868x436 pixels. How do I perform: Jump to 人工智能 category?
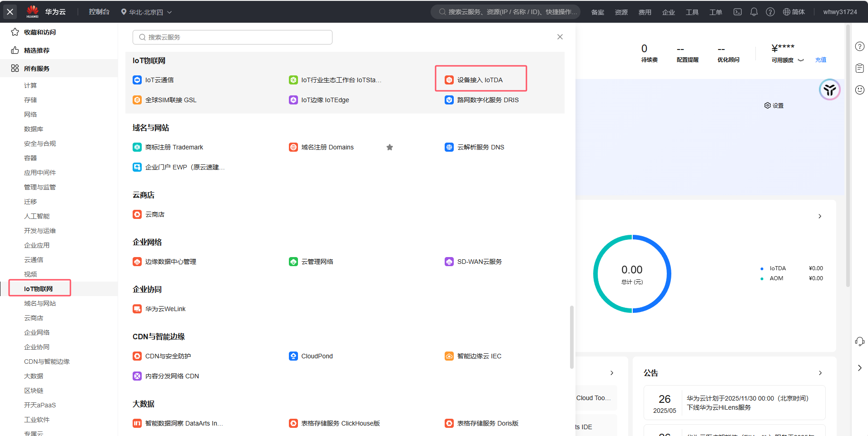37,216
